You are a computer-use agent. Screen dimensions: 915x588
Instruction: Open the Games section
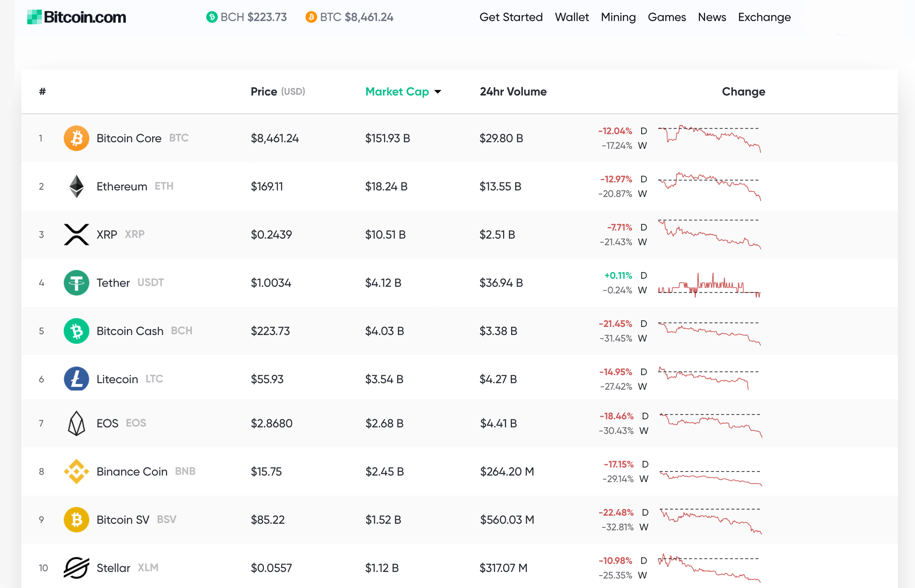tap(667, 17)
